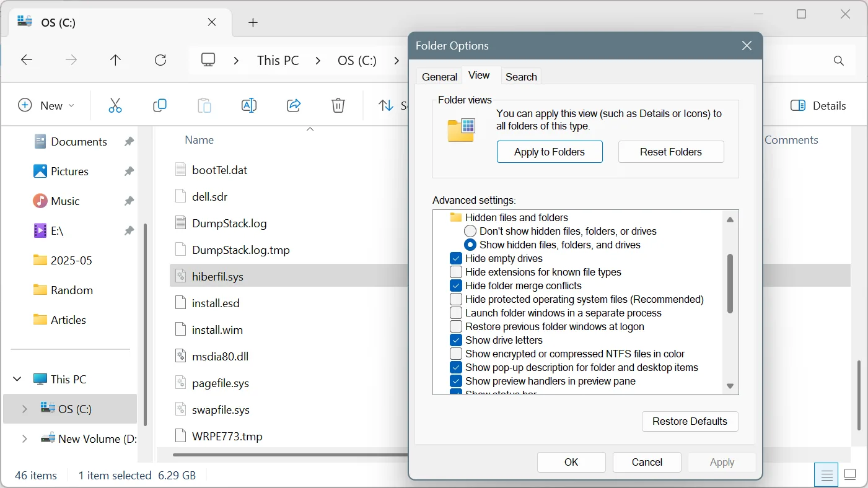The height and width of the screenshot is (488, 868).
Task: Uncheck Show drive letters
Action: (x=456, y=340)
